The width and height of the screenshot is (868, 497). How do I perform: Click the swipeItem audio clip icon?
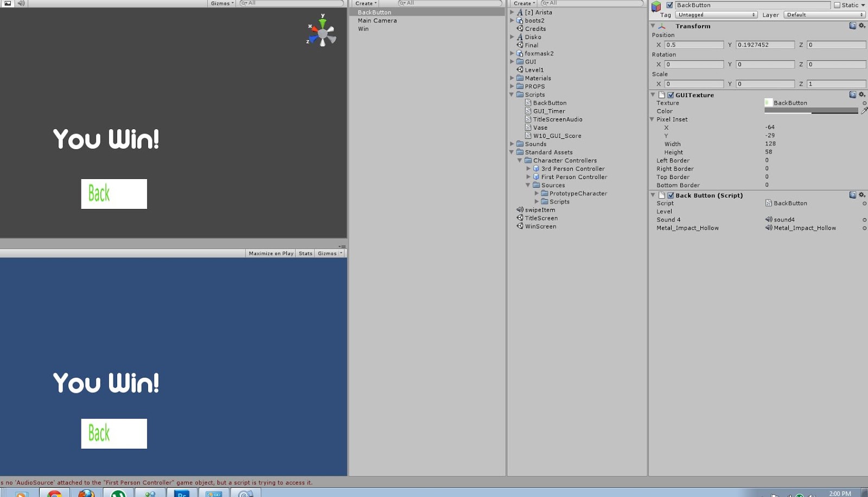point(520,209)
